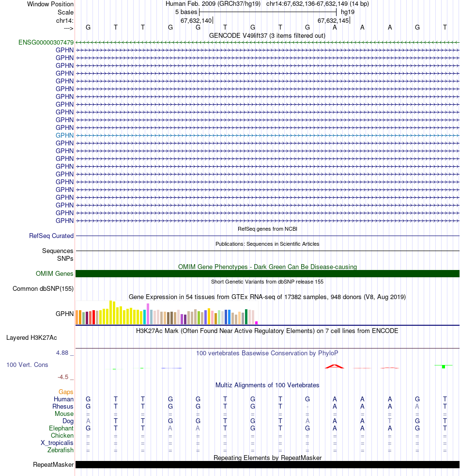Click the Chicken species label
The height and width of the screenshot is (476, 460).
[x=62, y=436]
